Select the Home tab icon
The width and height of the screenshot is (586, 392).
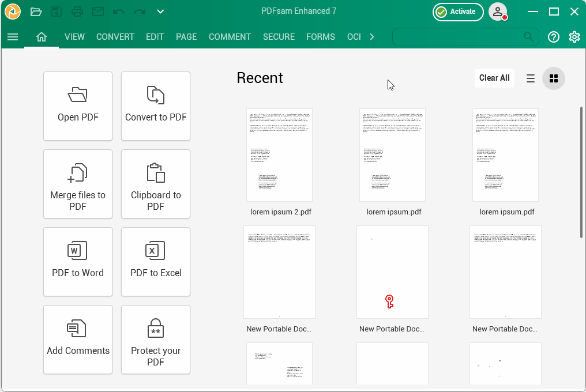point(42,37)
